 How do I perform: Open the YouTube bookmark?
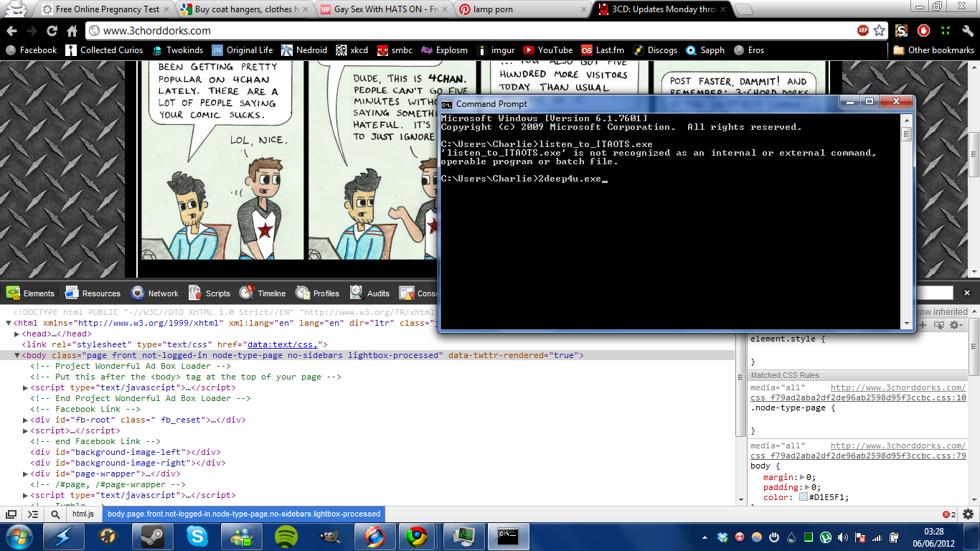547,50
